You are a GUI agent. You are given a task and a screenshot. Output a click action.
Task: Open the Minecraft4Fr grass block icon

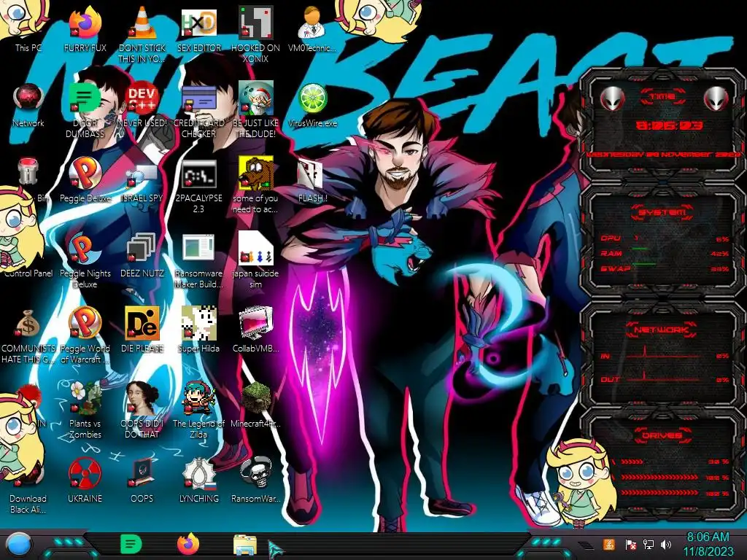(255, 399)
